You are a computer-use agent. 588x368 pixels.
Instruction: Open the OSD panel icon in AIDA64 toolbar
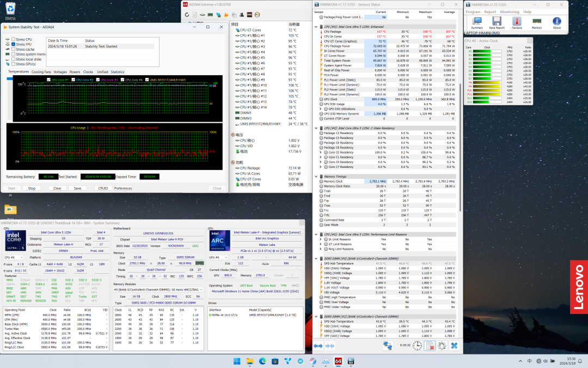(249, 15)
